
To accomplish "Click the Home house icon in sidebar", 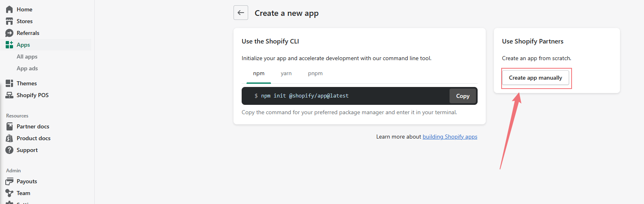I will tap(9, 9).
